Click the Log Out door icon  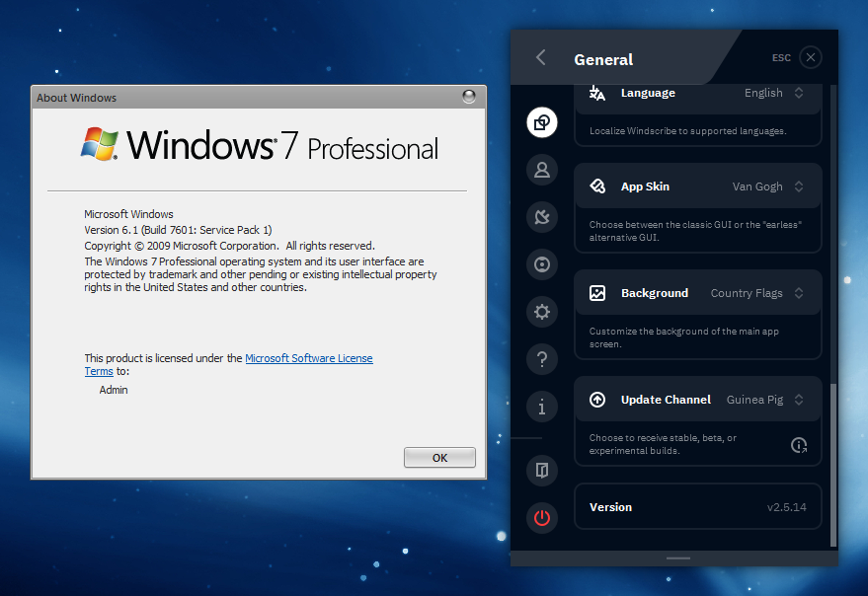541,470
